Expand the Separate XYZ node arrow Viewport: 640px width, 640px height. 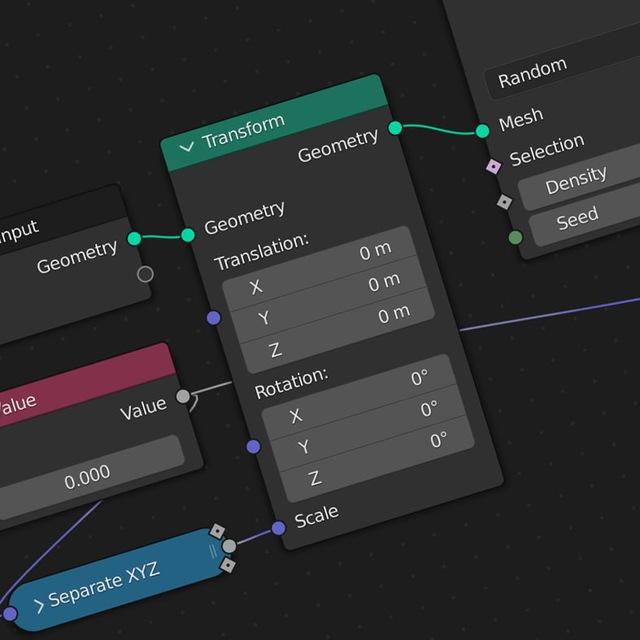39,606
